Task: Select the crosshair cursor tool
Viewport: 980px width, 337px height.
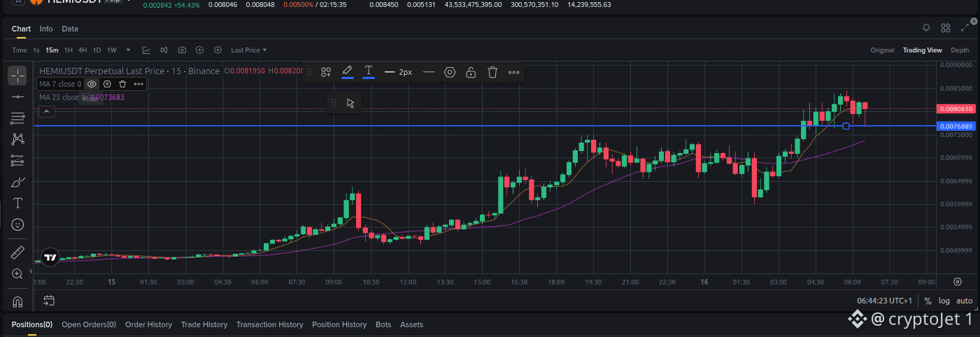Action: [x=17, y=76]
